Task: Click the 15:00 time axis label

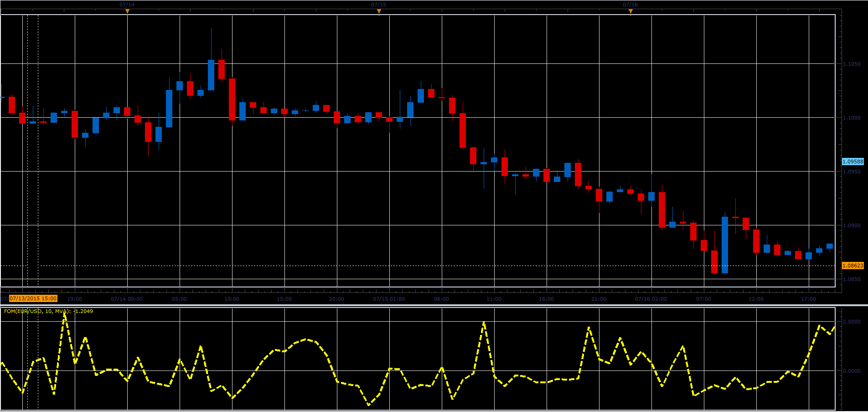Action: tap(284, 299)
